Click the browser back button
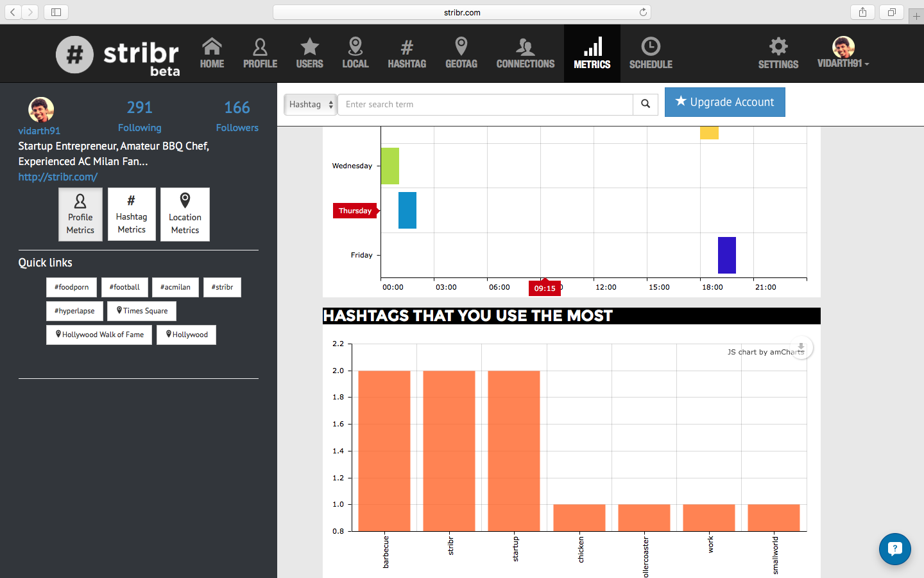Image resolution: width=924 pixels, height=578 pixels. click(13, 12)
